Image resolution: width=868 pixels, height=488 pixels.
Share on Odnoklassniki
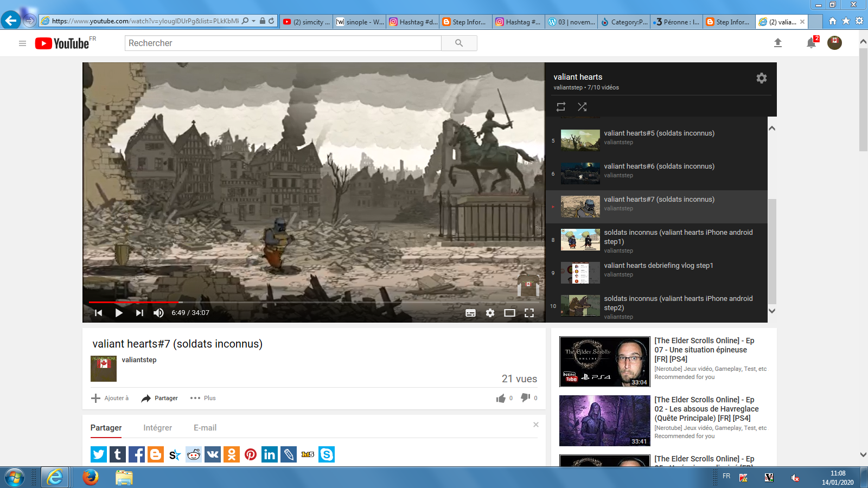pyautogui.click(x=232, y=454)
